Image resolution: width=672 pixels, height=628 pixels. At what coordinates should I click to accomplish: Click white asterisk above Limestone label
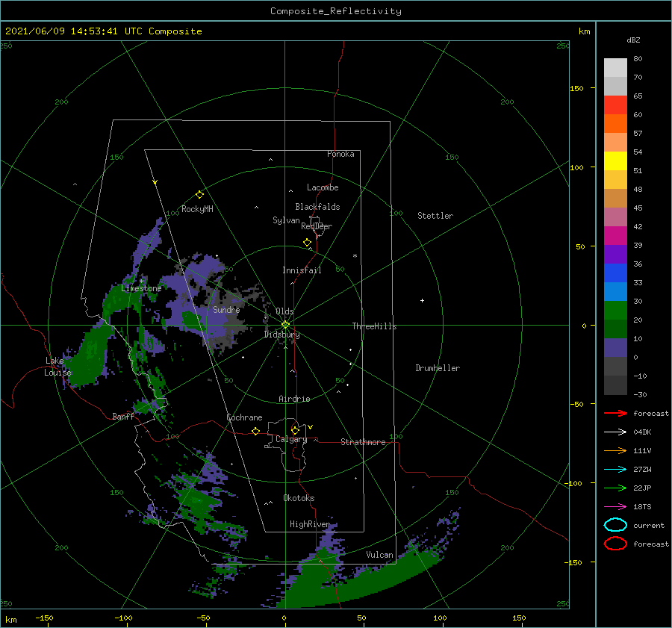[141, 282]
